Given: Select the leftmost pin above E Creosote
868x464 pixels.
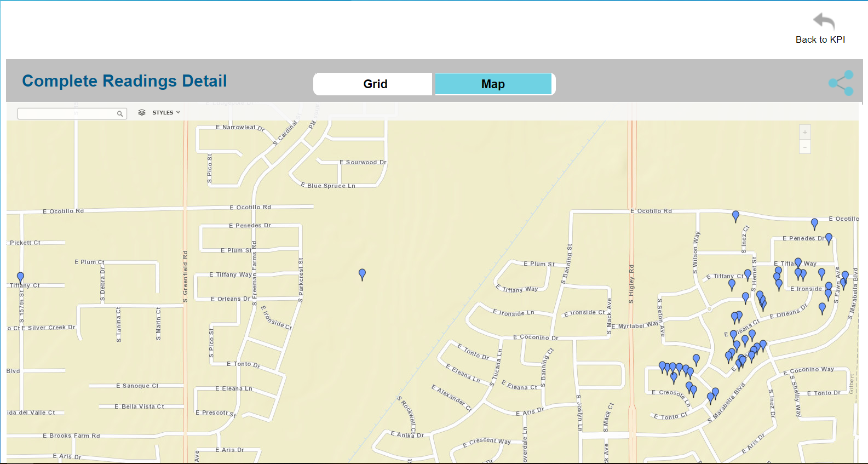Looking at the screenshot, I should 662,366.
